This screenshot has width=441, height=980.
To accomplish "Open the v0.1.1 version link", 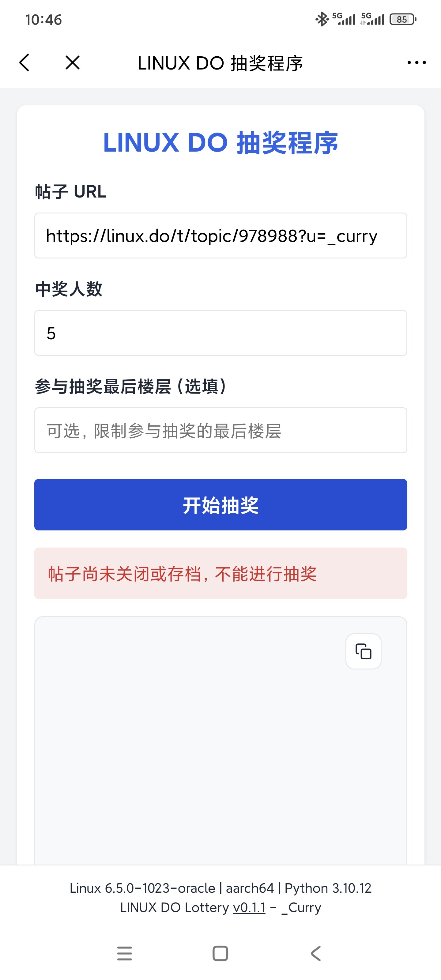I will 249,907.
